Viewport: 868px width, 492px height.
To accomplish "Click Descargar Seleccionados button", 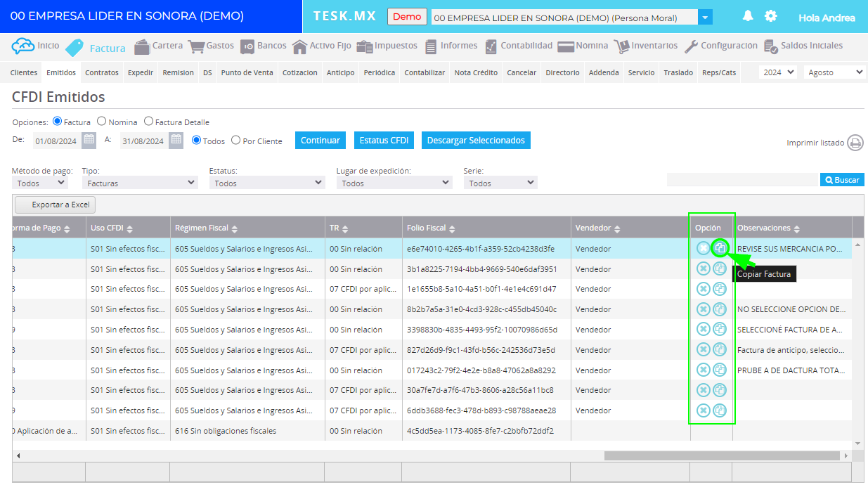I will click(476, 140).
